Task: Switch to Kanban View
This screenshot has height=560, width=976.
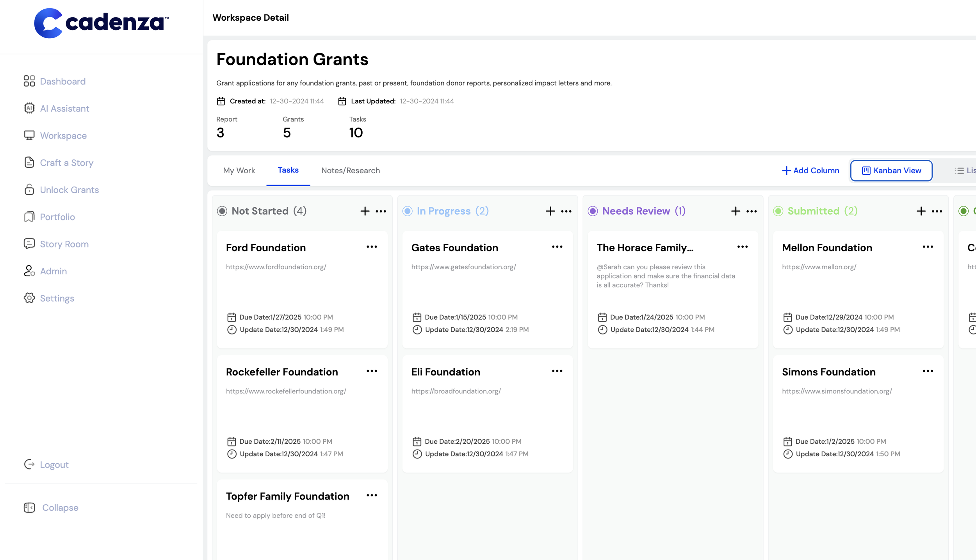Action: pos(891,171)
